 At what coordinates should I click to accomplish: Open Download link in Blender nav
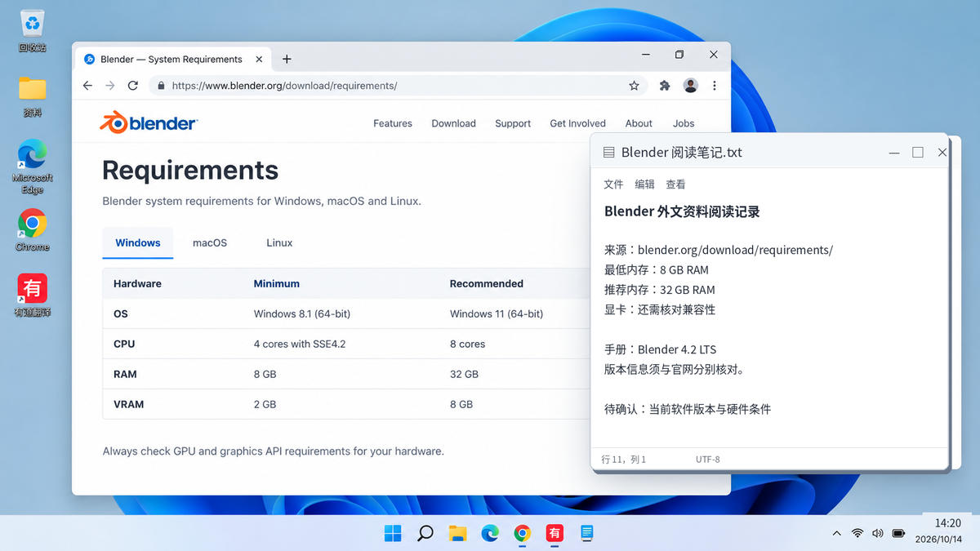pyautogui.click(x=453, y=123)
